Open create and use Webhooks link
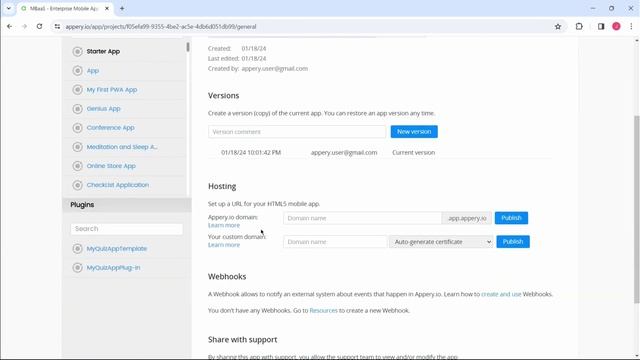The width and height of the screenshot is (640, 360). tap(501, 294)
